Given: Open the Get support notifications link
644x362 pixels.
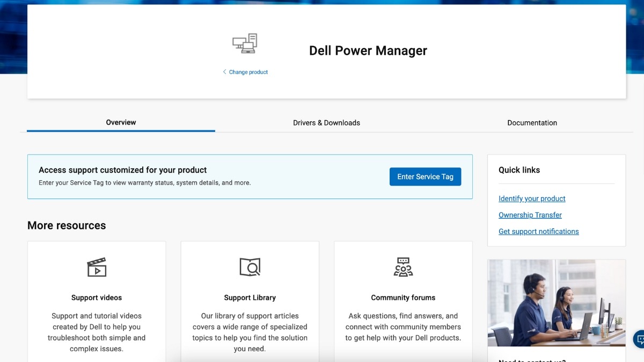Looking at the screenshot, I should tap(539, 232).
